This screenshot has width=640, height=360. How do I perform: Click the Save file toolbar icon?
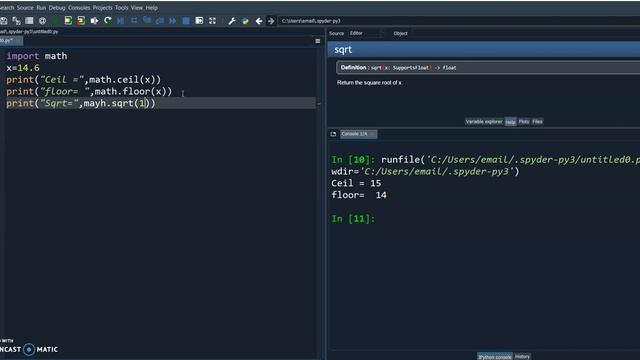[x=4, y=21]
